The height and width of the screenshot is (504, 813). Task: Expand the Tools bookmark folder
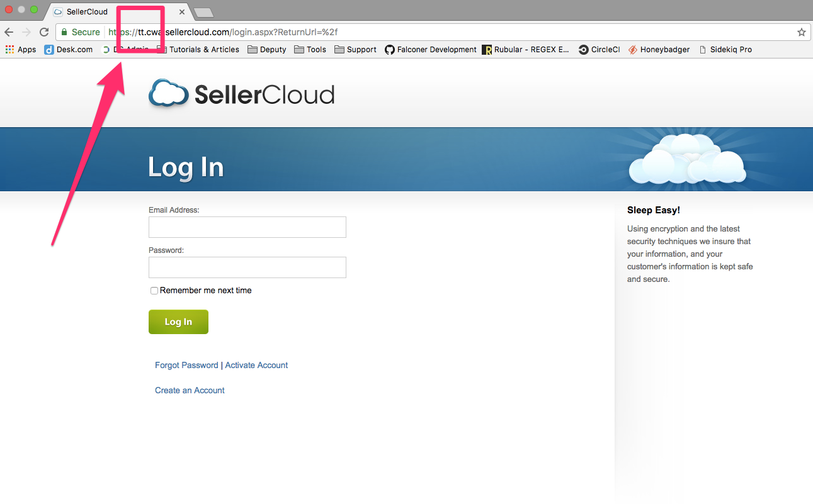pyautogui.click(x=310, y=50)
